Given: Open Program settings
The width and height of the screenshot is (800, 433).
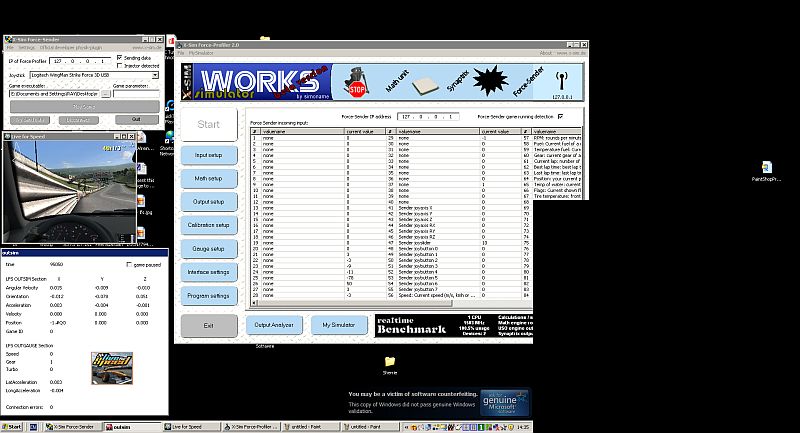Looking at the screenshot, I should (208, 296).
